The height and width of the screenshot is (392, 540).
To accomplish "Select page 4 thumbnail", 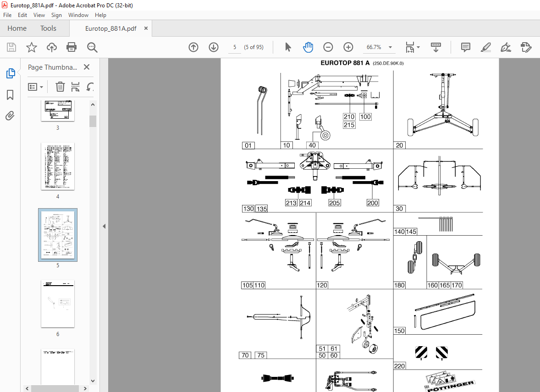I will pyautogui.click(x=57, y=166).
